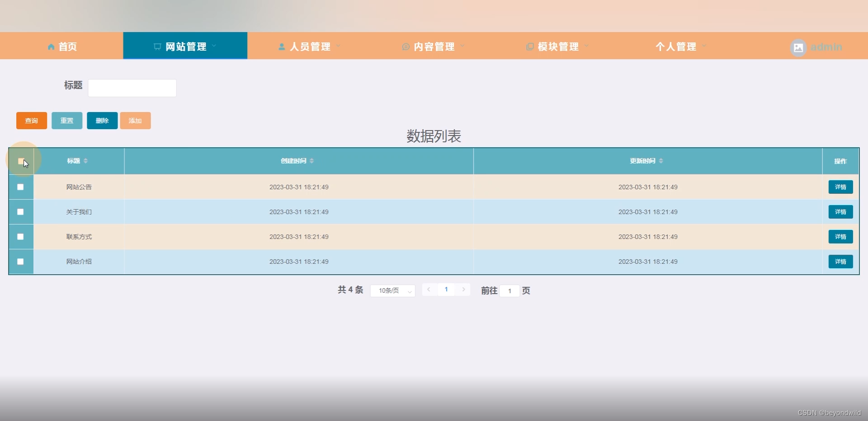This screenshot has height=421, width=868.
Task: Click the sort arrows on 创建时间 column
Action: tap(312, 161)
